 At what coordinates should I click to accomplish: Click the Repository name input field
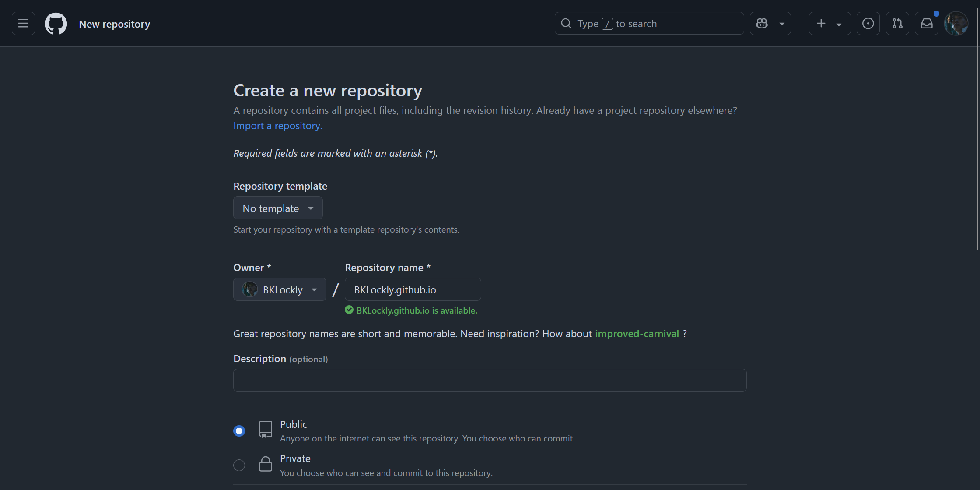pyautogui.click(x=413, y=289)
